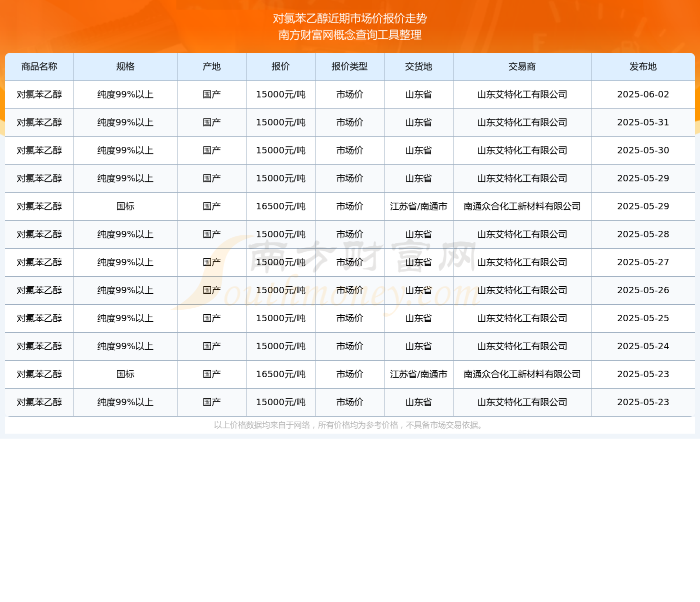The image size is (700, 602).
Task: Click 市场价 in the 2025-05-25 row
Action: pyautogui.click(x=350, y=318)
